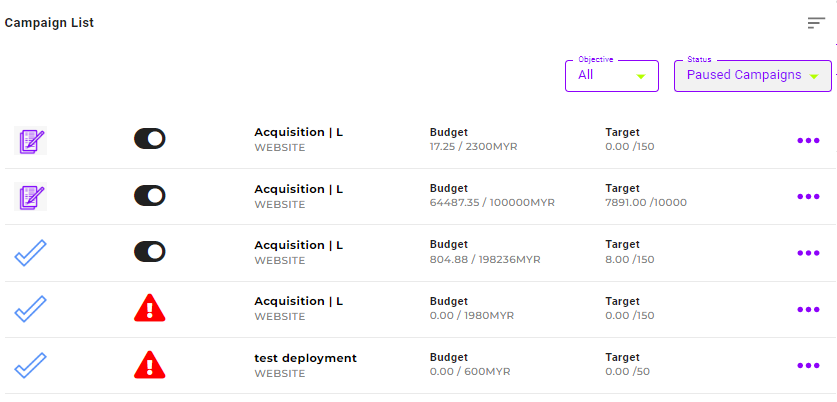Toggle switch for the 100000MYR budget campaign
Screen dimensions: 837x402
click(149, 196)
